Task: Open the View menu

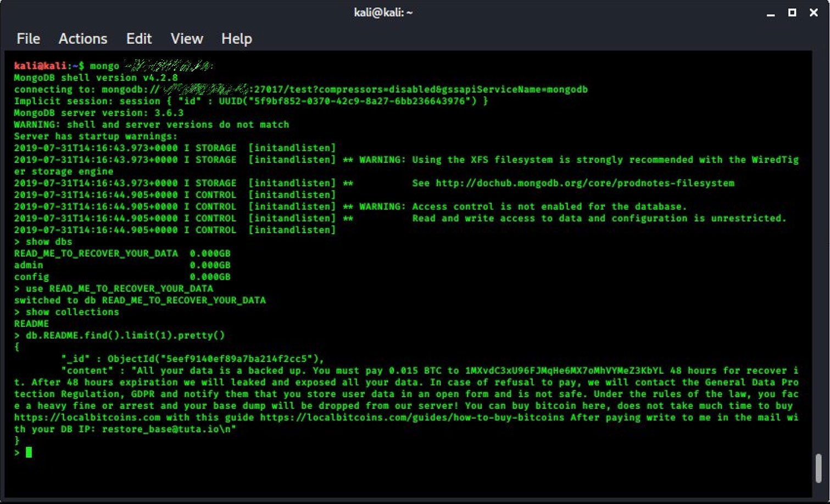Action: click(187, 38)
